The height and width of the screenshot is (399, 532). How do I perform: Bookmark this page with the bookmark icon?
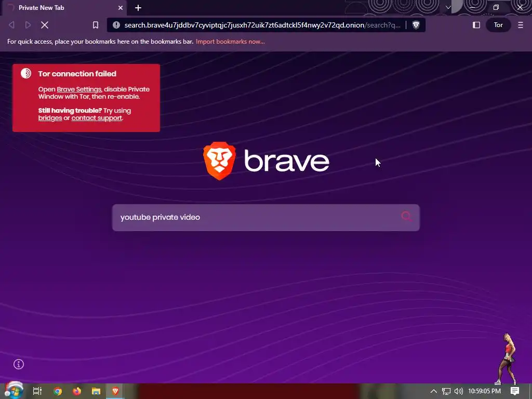point(96,25)
